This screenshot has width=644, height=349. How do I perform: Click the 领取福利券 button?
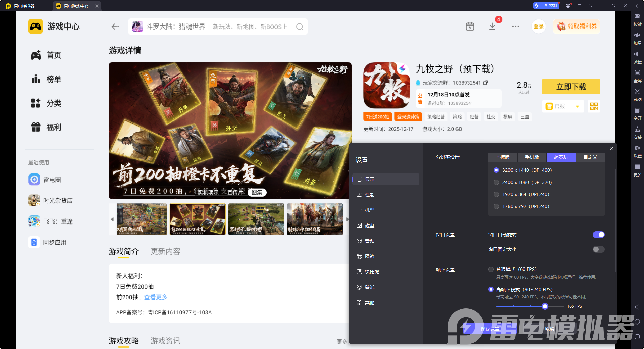577,27
